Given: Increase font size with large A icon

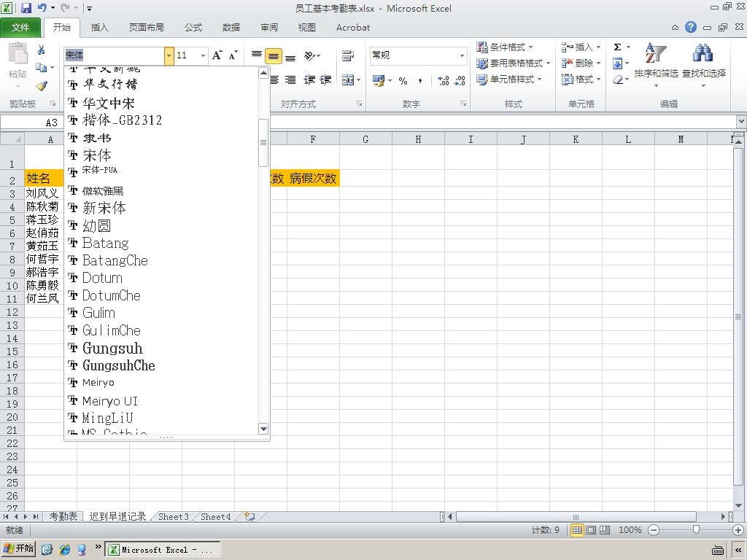Looking at the screenshot, I should coord(217,55).
